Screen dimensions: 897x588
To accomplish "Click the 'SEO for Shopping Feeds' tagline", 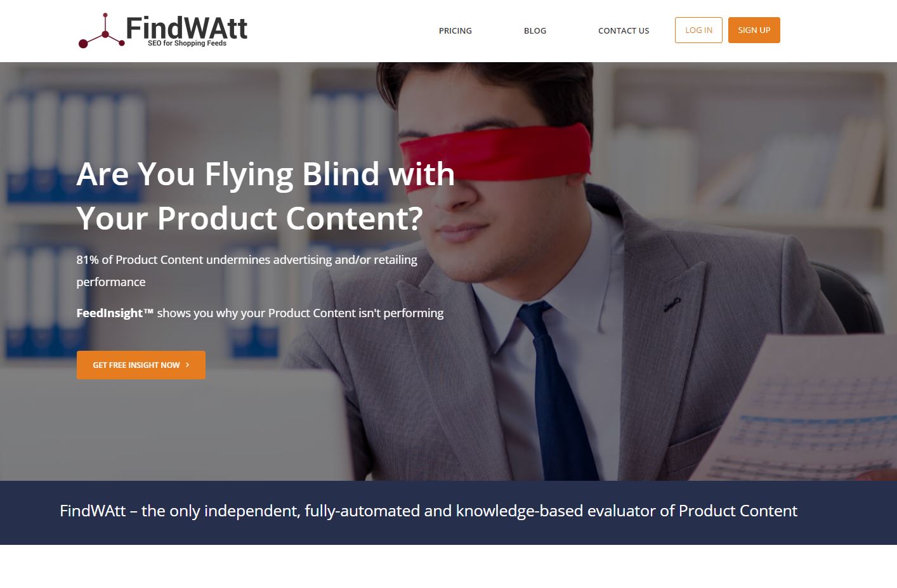I will click(x=187, y=44).
